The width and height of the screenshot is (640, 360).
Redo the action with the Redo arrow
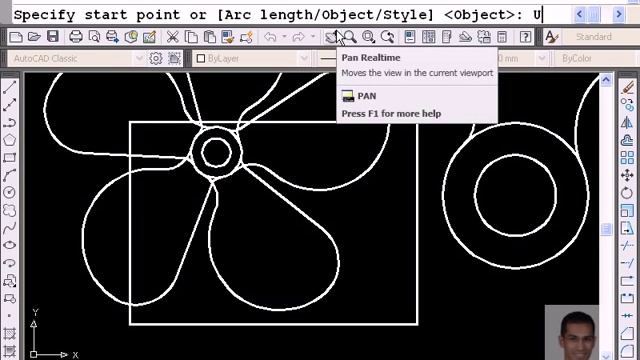[299, 37]
